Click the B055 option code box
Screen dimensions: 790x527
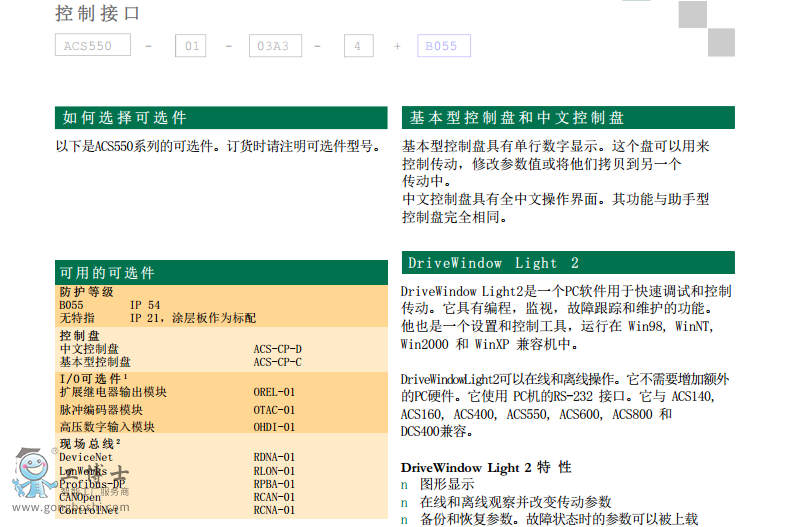tap(441, 46)
